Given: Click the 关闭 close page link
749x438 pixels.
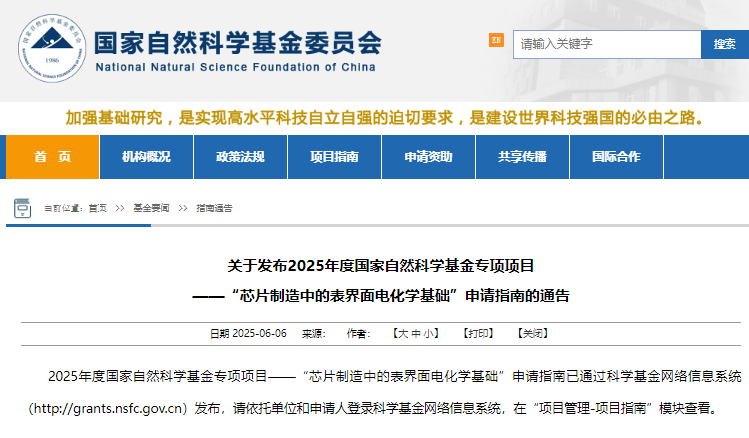Looking at the screenshot, I should (x=531, y=333).
